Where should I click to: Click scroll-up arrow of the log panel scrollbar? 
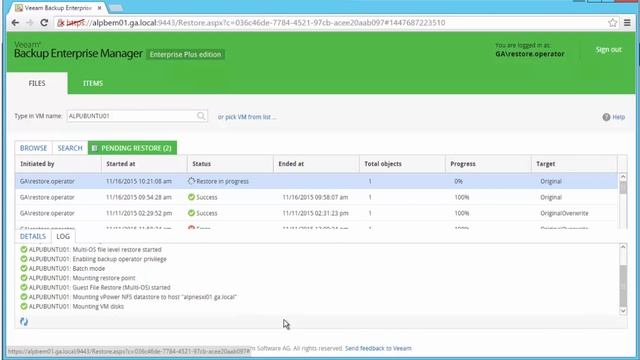point(623,247)
